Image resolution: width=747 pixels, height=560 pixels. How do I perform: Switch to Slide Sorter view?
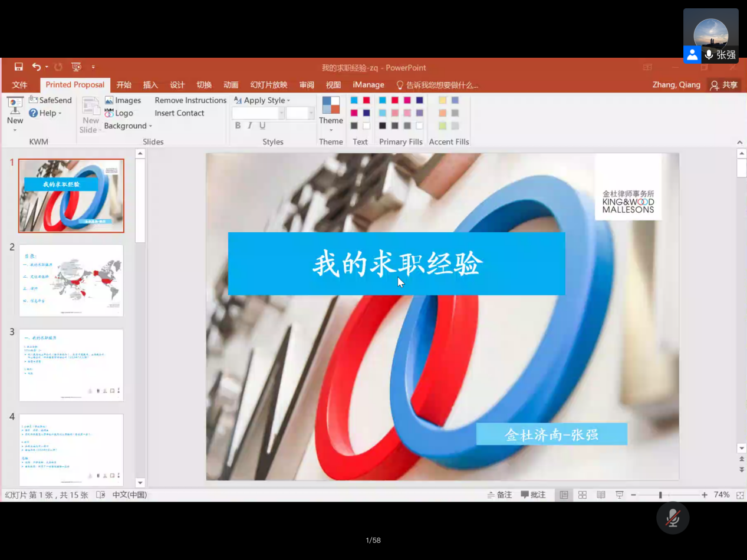tap(583, 495)
